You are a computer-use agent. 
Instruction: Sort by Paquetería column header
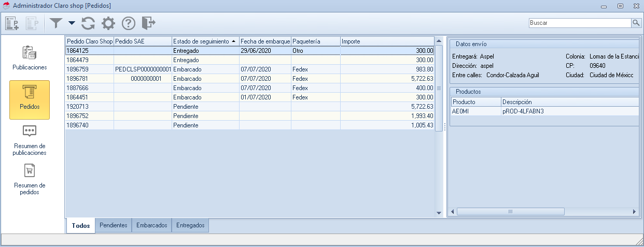tap(315, 41)
